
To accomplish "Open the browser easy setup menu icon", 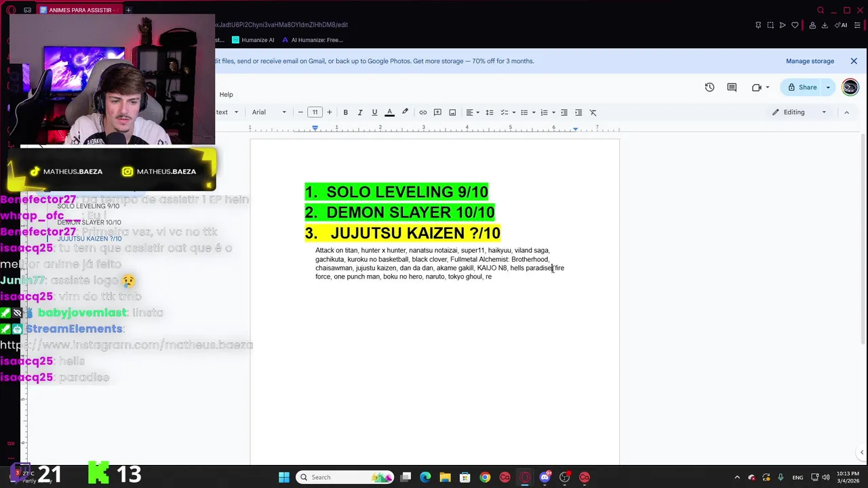I will pos(857,25).
